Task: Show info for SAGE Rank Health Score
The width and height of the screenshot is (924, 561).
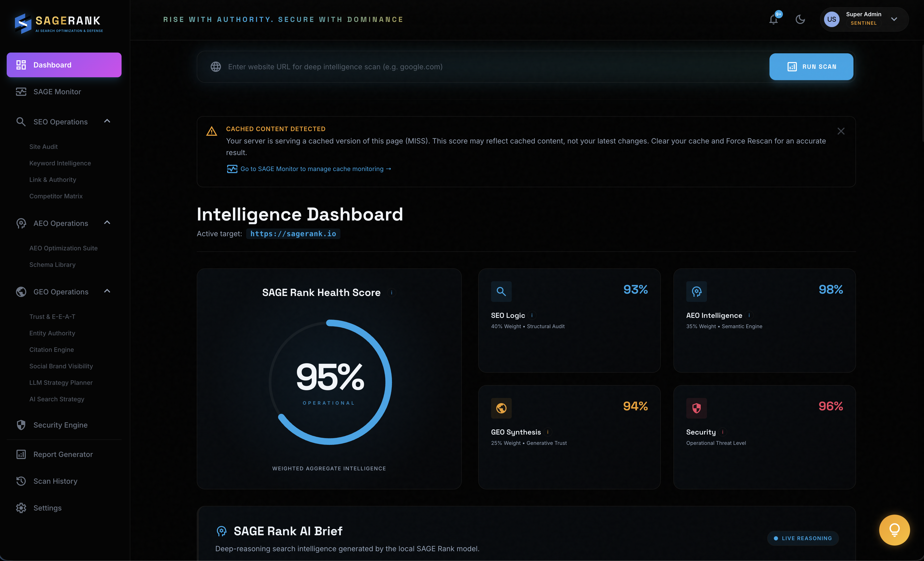Action: 391,293
